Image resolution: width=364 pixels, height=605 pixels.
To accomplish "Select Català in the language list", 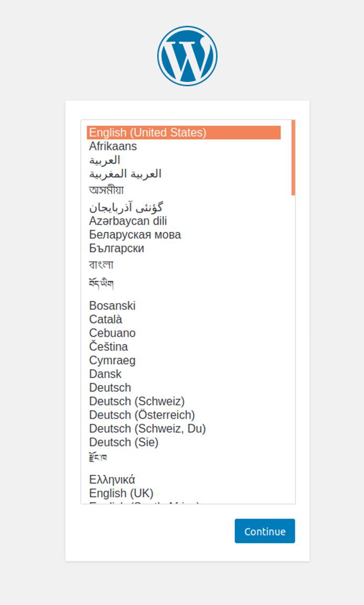I will 105,320.
